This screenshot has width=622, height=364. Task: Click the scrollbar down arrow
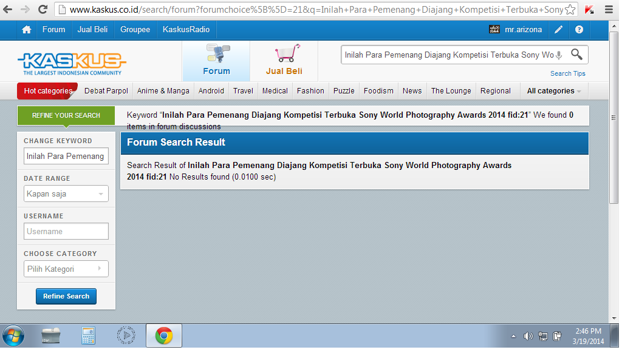[614, 318]
